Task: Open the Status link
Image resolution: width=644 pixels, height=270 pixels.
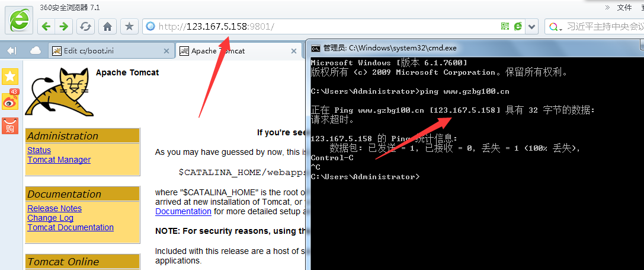Action: coord(39,150)
